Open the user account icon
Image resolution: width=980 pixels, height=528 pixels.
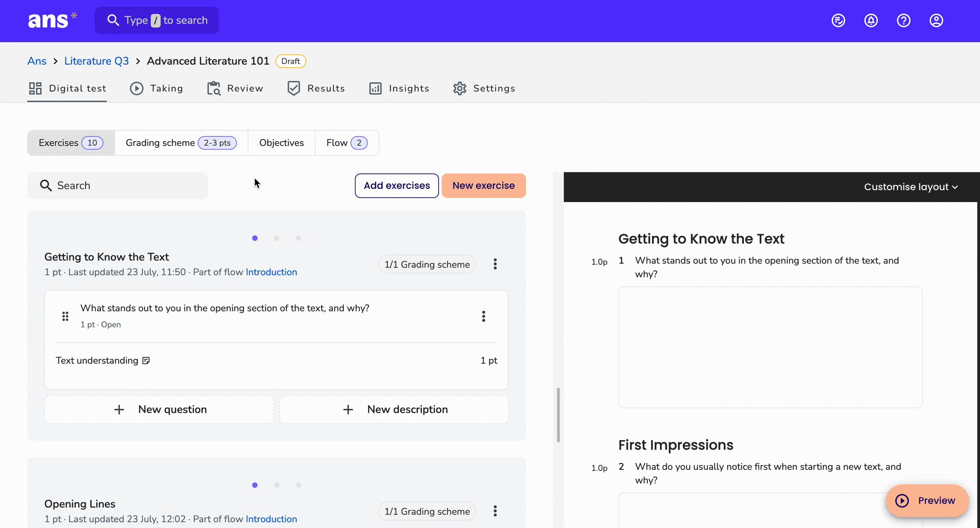click(936, 20)
